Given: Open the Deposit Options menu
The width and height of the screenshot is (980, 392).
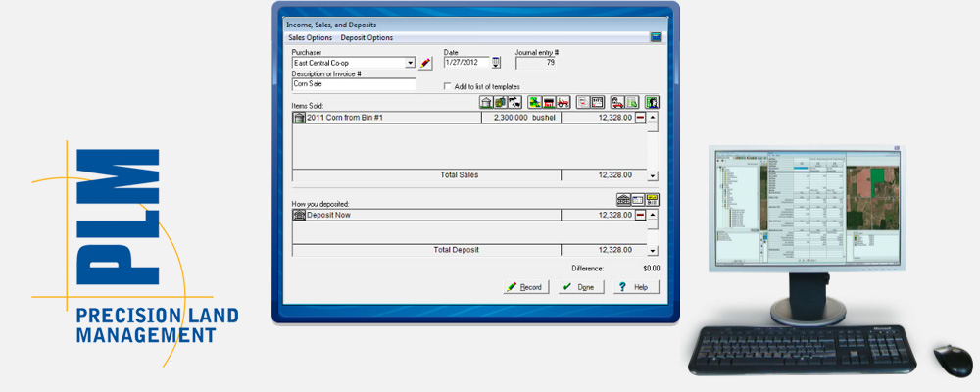Looking at the screenshot, I should coord(367,37).
